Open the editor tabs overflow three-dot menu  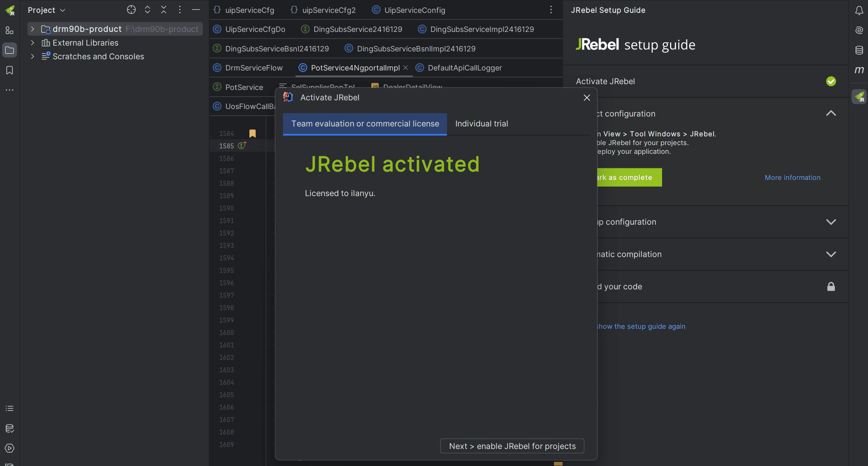coord(551,10)
